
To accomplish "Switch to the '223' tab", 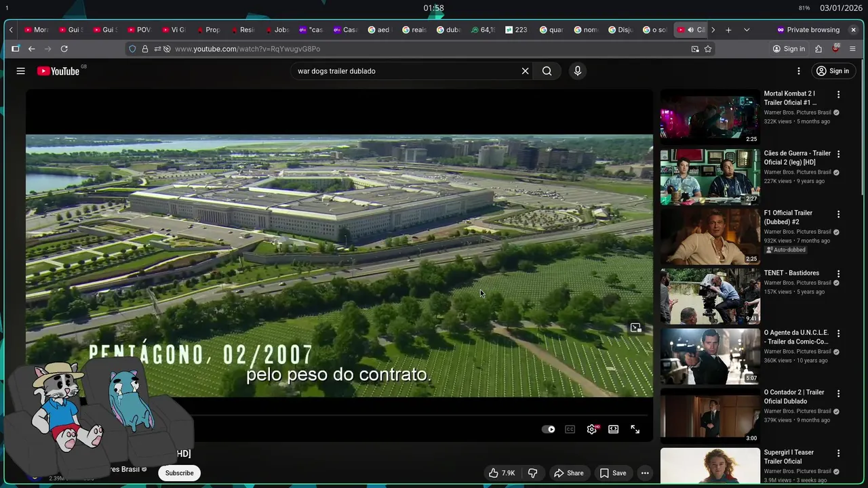I will click(x=517, y=30).
